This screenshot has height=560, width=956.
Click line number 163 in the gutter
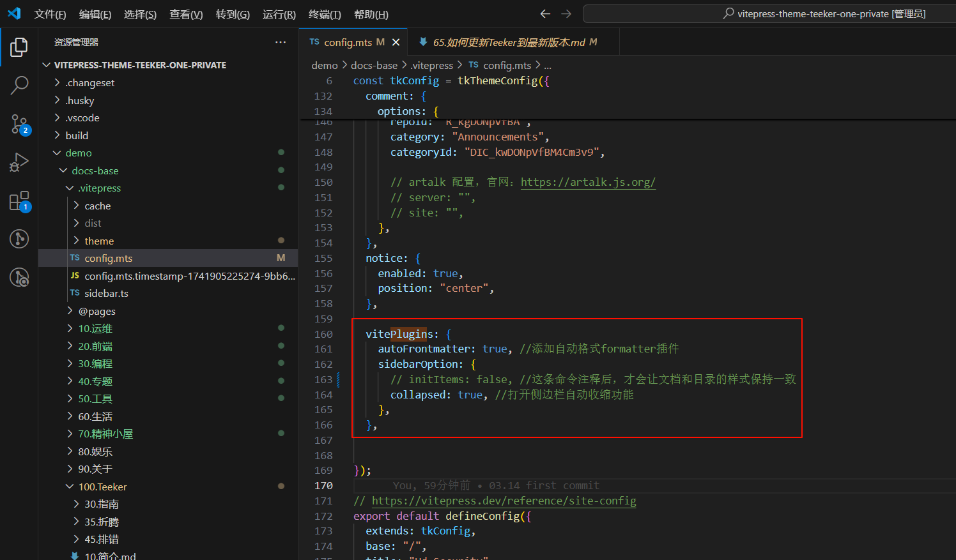pyautogui.click(x=323, y=379)
